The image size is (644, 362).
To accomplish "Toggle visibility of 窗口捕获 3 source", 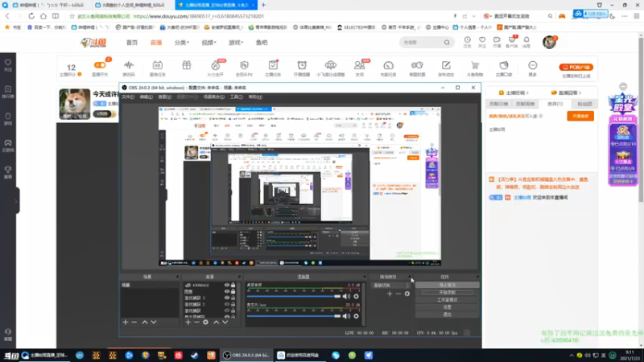I will [227, 298].
